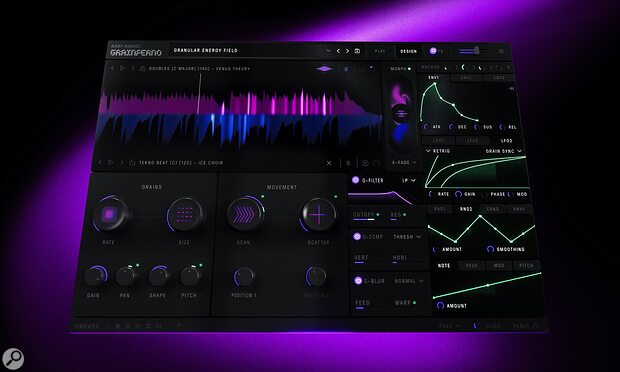This screenshot has width=620, height=372.
Task: Remove the Tekno Beat sample with X
Action: click(329, 163)
